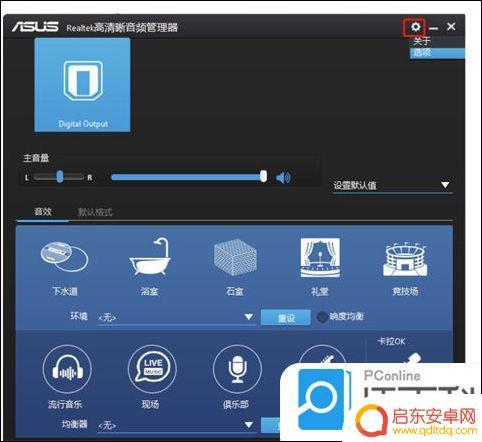Click the L/R balance slider thumb
482x442 pixels.
click(60, 177)
